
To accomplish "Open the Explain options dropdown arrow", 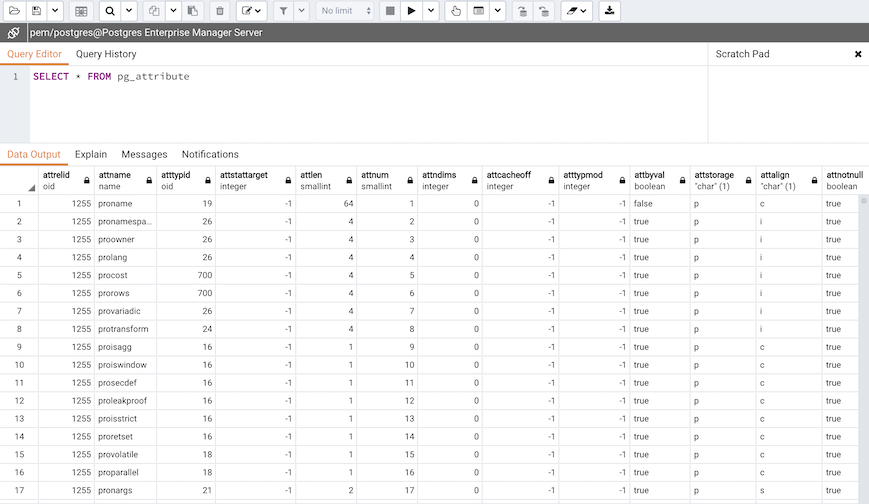I will point(498,11).
